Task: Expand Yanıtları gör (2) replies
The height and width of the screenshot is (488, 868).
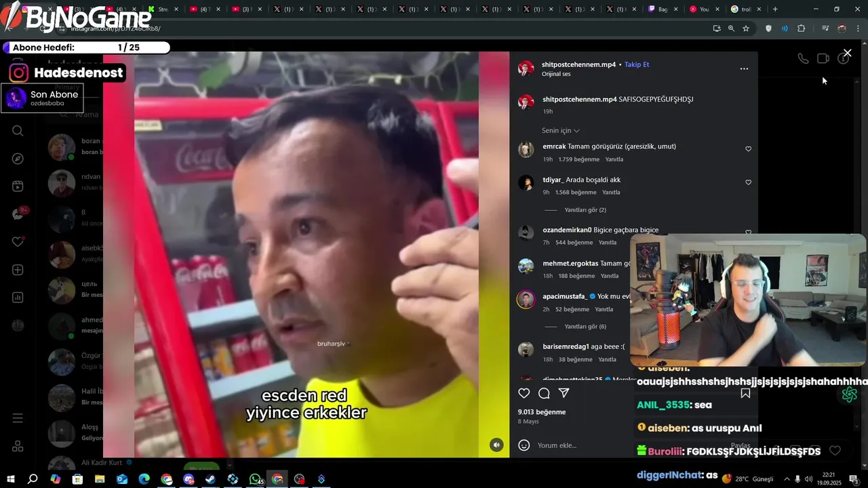Action: tap(585, 210)
